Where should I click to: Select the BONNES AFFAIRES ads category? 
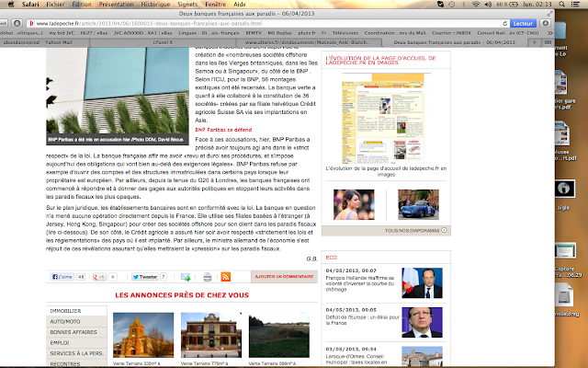pyautogui.click(x=76, y=332)
